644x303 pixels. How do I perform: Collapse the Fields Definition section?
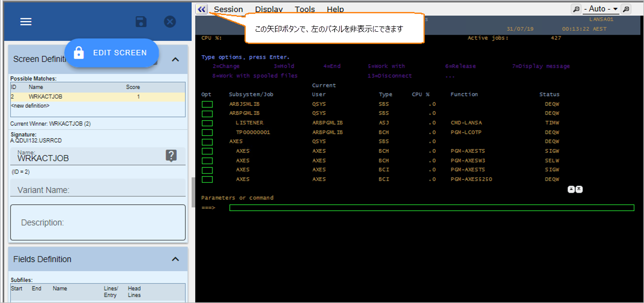[175, 259]
